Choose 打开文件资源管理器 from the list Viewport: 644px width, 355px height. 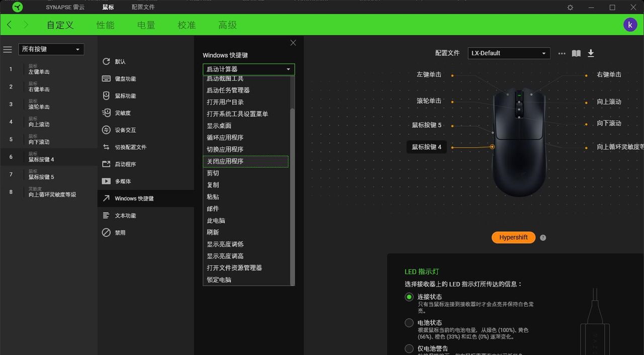(246, 268)
